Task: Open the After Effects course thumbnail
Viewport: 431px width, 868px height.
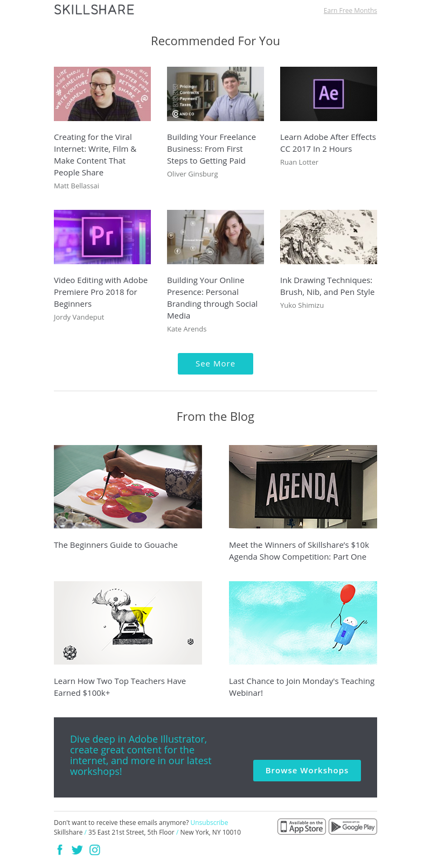Action: [329, 94]
